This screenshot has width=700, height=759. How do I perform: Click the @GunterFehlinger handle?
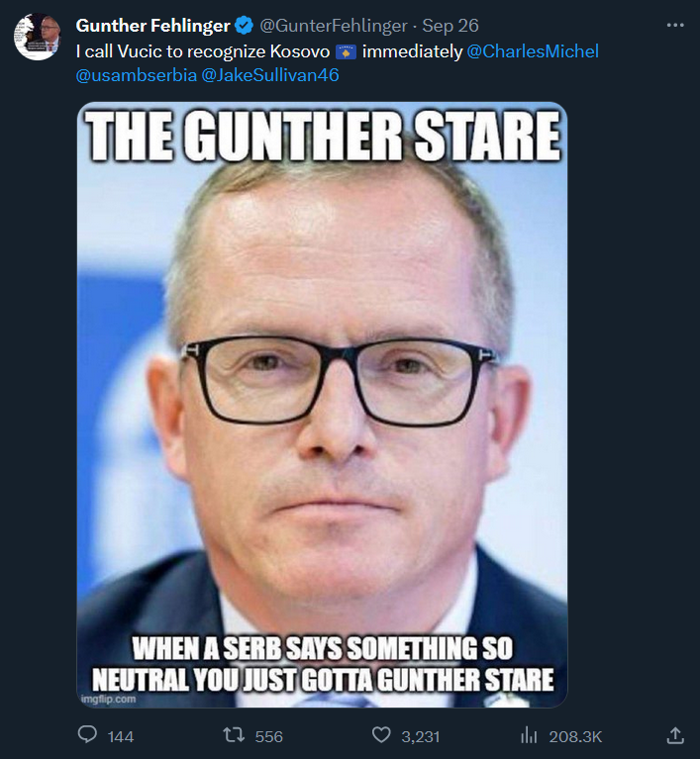334,26
